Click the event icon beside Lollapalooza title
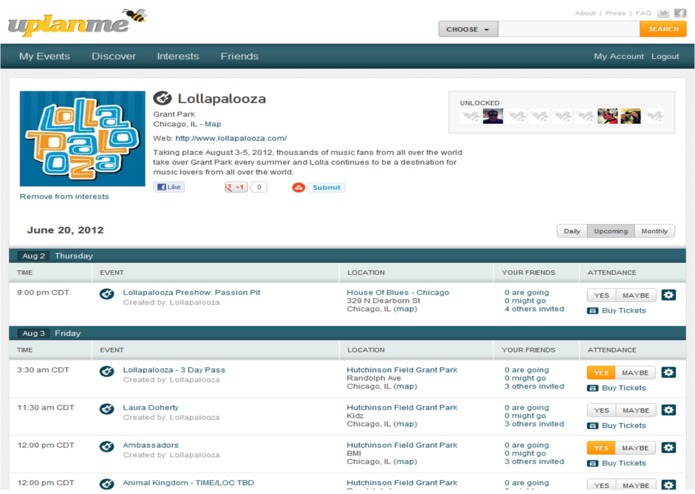The height and width of the screenshot is (494, 695). [x=162, y=98]
